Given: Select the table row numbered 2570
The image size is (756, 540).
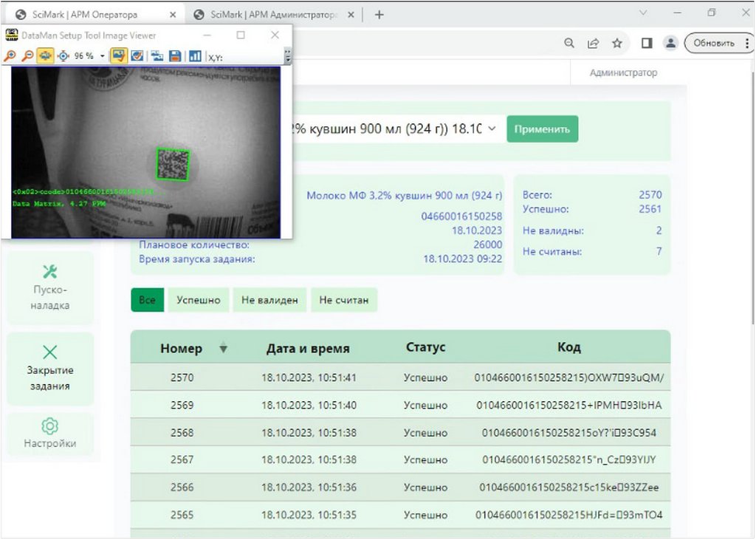Looking at the screenshot, I should (x=401, y=377).
